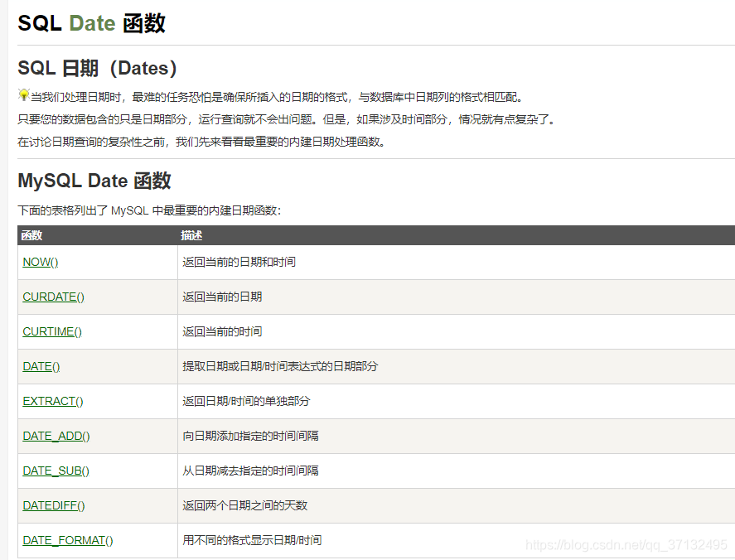Click the 'SQL Date 函数' page title

coord(91,23)
